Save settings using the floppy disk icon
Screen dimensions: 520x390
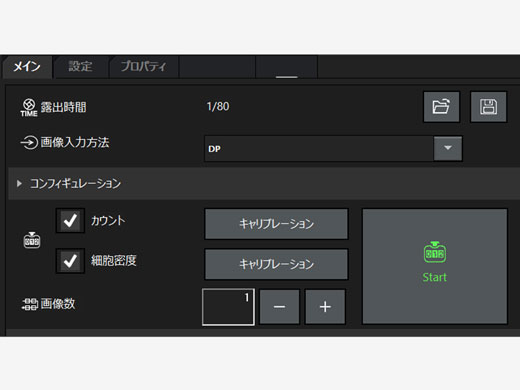coord(488,107)
